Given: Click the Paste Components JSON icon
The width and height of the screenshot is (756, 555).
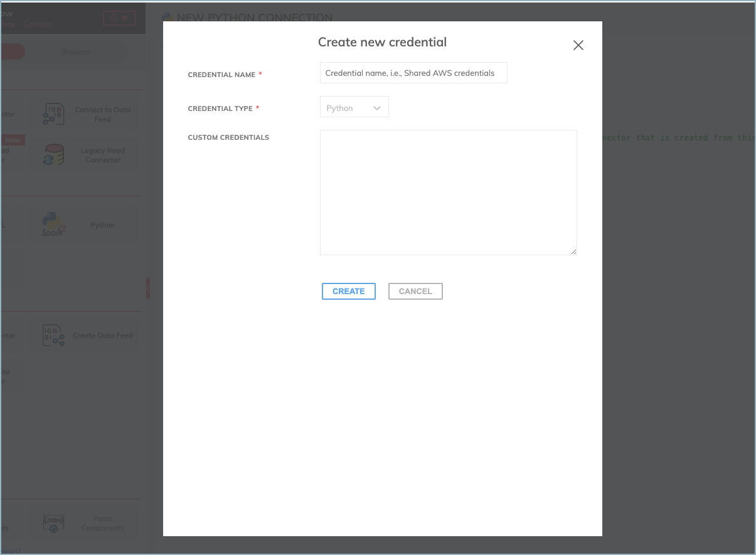Looking at the screenshot, I should pyautogui.click(x=53, y=523).
